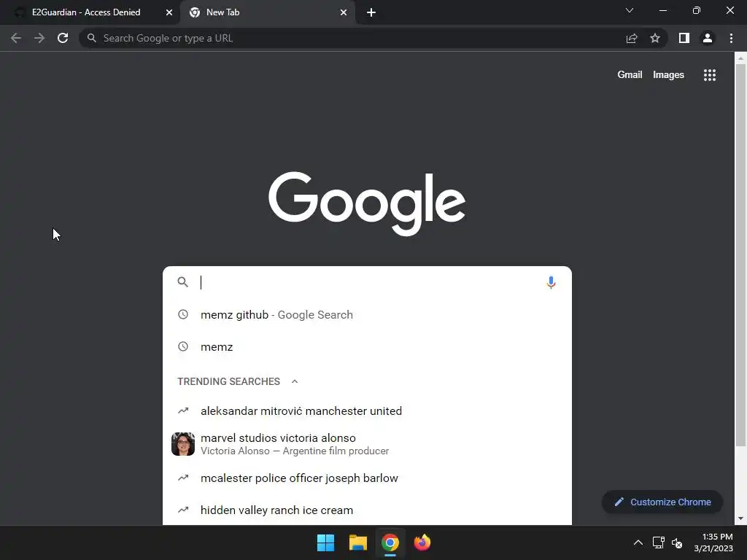The height and width of the screenshot is (560, 747).
Task: Bookmark this tab with the star icon
Action: [x=655, y=38]
